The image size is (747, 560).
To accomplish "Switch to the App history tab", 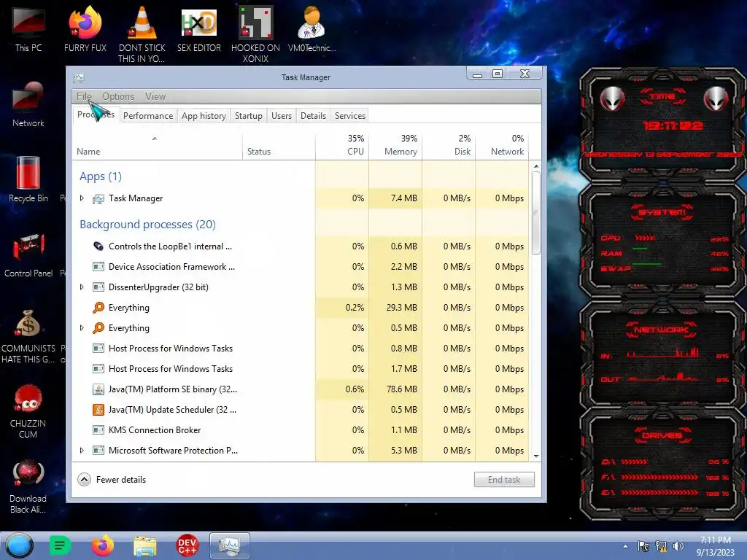I will point(204,116).
